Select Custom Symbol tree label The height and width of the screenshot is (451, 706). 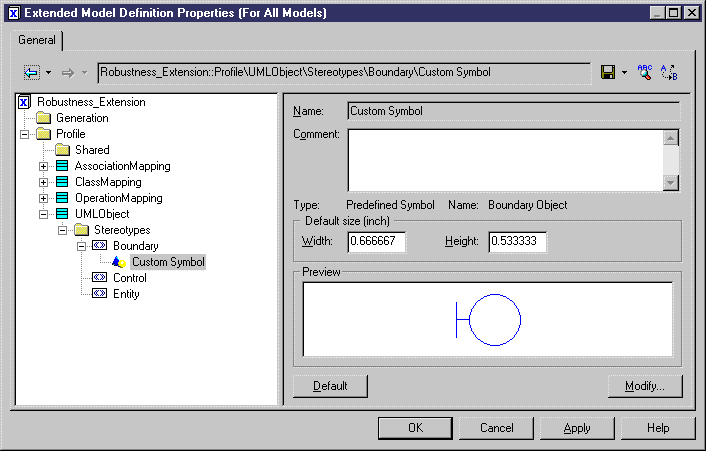click(x=168, y=262)
